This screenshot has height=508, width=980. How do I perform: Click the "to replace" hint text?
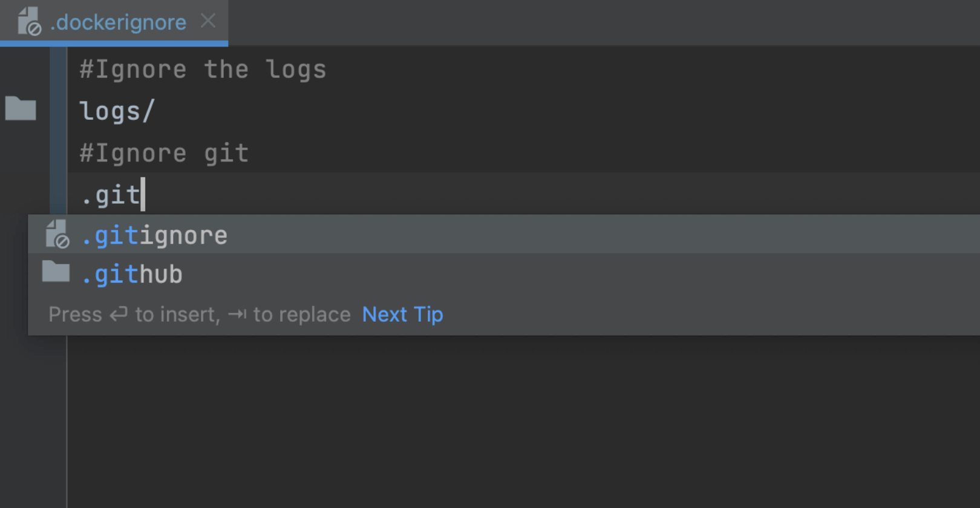(x=301, y=314)
